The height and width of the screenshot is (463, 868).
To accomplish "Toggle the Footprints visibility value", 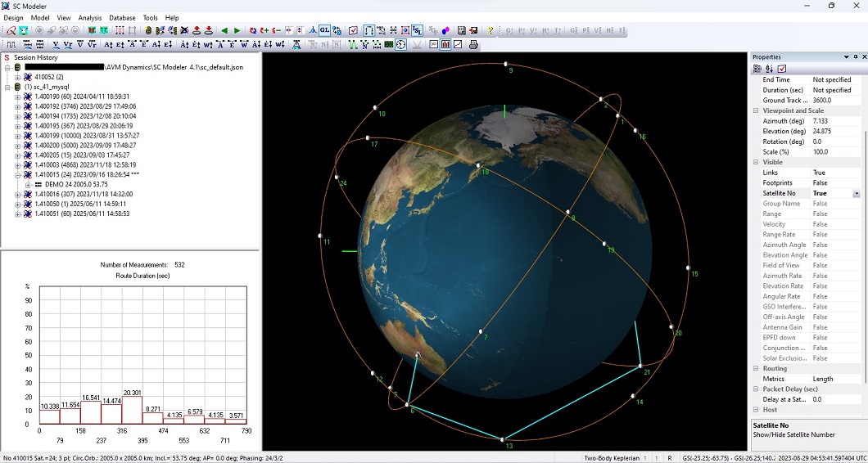I will pos(831,183).
